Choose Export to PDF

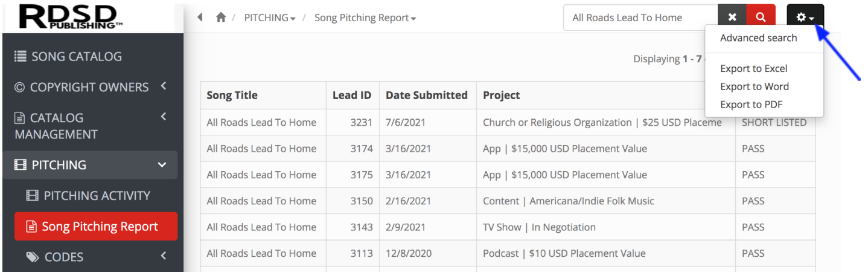pyautogui.click(x=751, y=104)
